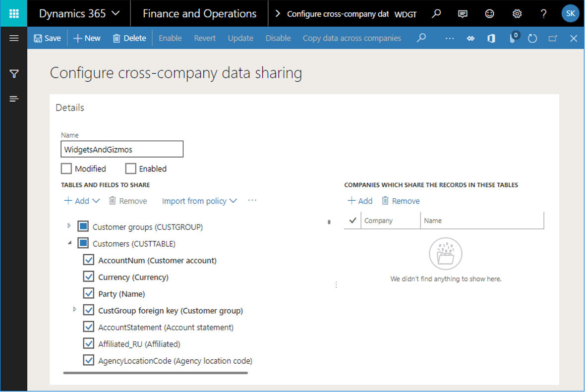This screenshot has height=392, width=585.
Task: Click the Company column header
Action: (391, 221)
